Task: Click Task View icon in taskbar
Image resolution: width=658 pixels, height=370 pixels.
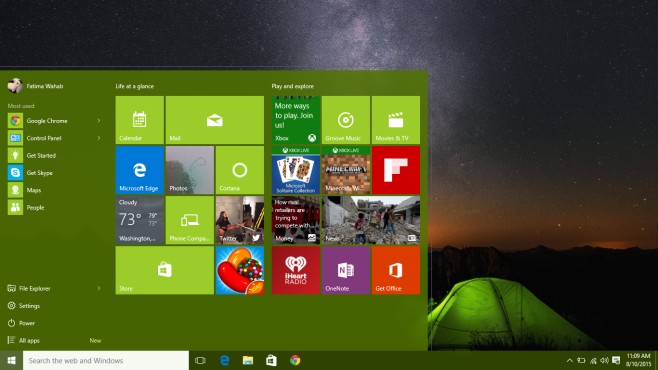Action: pos(200,360)
